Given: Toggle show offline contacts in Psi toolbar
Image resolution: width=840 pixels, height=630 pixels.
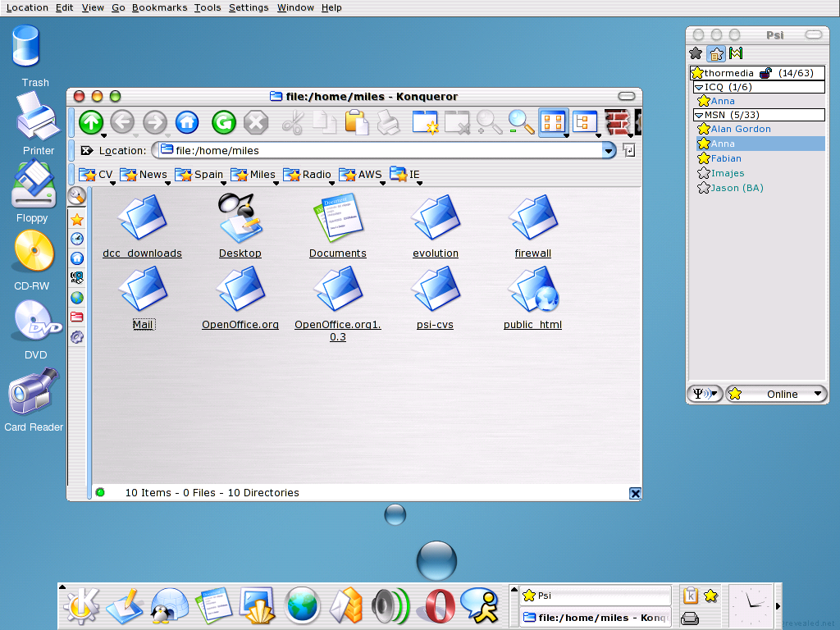Looking at the screenshot, I should point(696,53).
